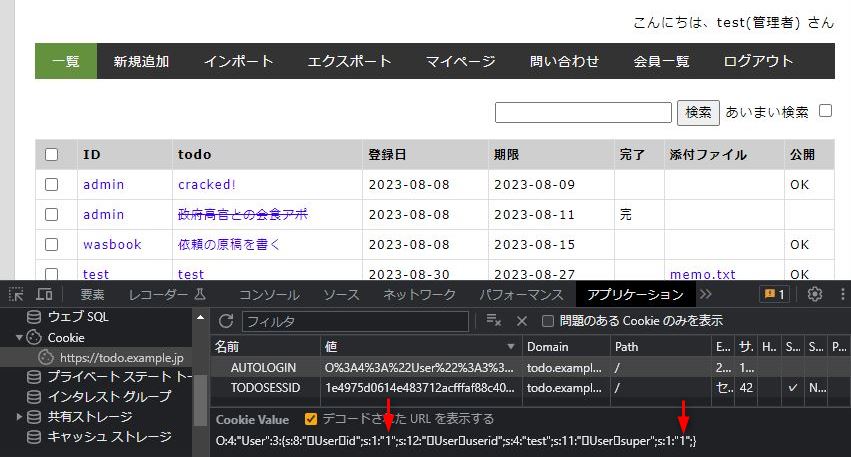Switch to the ネットワーク tab
Image resolution: width=851 pixels, height=457 pixels.
point(419,295)
